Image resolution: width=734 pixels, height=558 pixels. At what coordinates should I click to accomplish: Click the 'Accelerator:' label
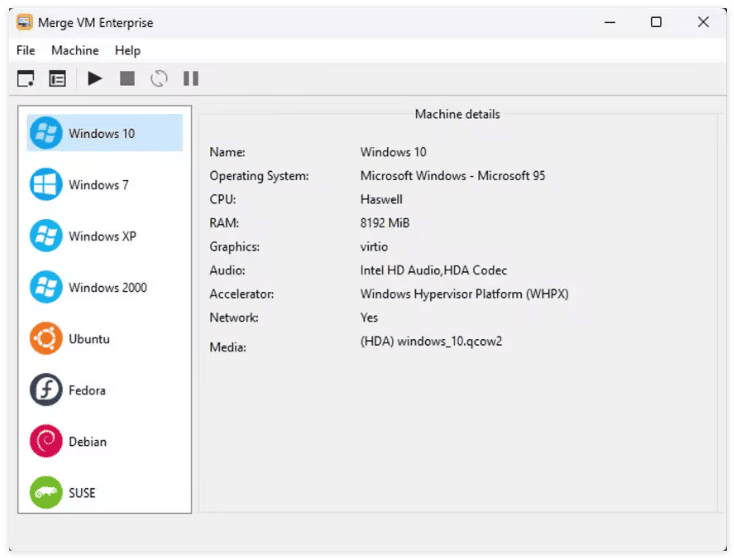[x=242, y=294]
